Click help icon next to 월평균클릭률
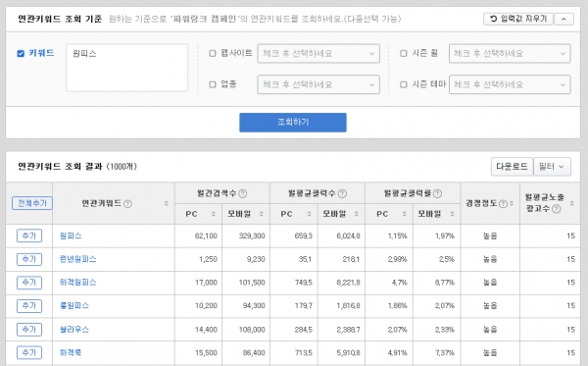The image size is (588, 366). point(437,193)
